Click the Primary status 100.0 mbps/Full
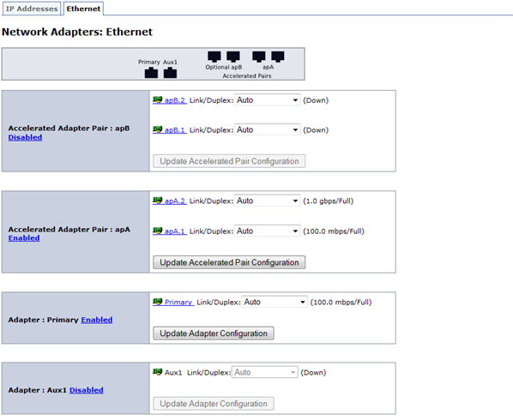Viewport: 513px width, 420px height. [x=341, y=303]
